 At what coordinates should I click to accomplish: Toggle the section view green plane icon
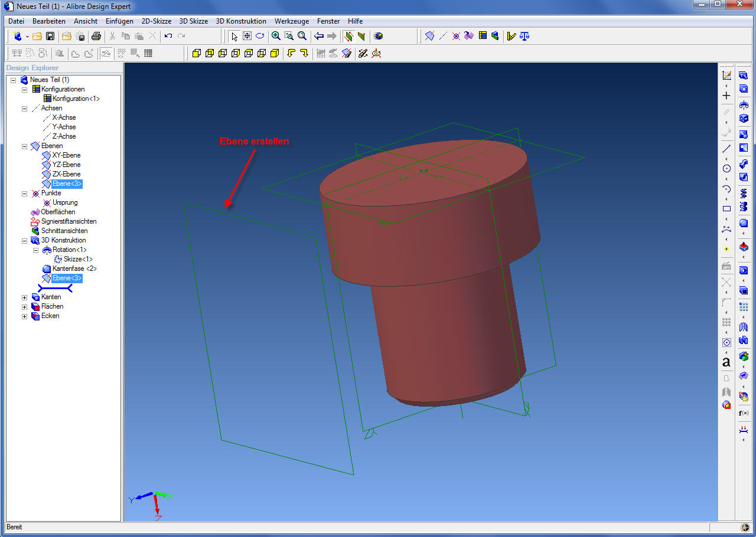coord(348,36)
